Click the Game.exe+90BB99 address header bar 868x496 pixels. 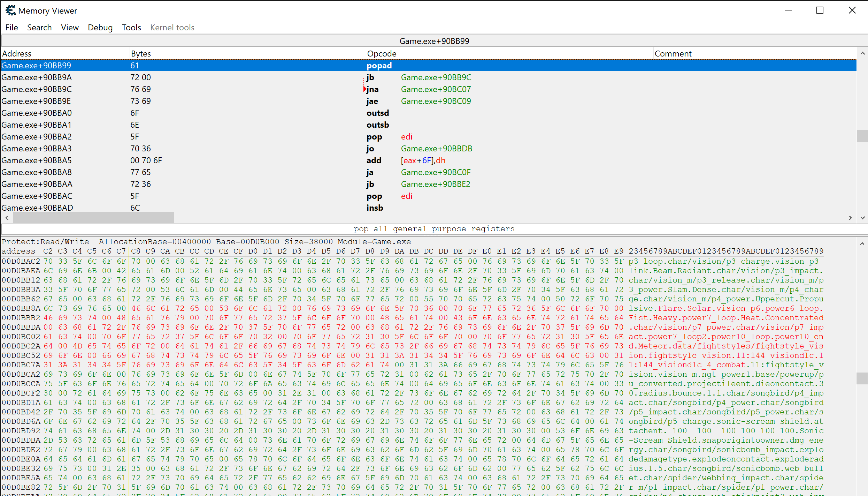pyautogui.click(x=434, y=41)
